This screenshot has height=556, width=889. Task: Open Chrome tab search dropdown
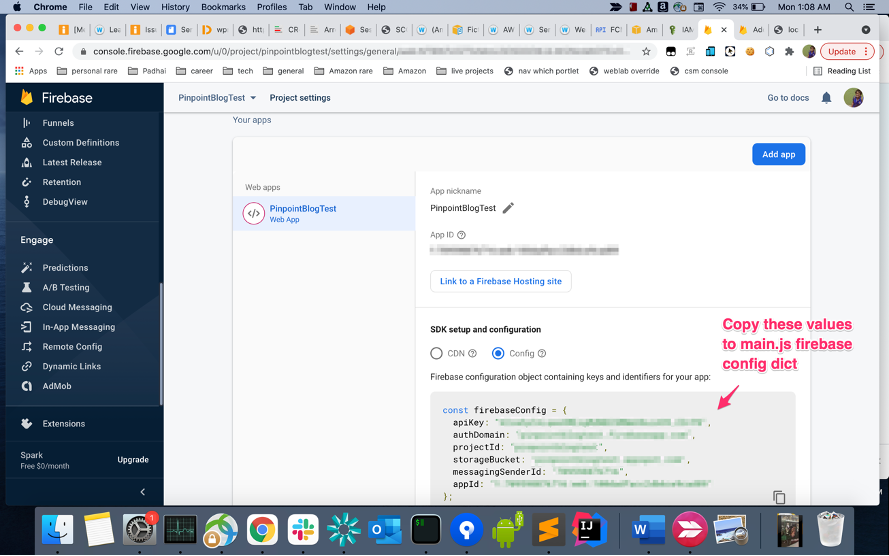pos(866,29)
